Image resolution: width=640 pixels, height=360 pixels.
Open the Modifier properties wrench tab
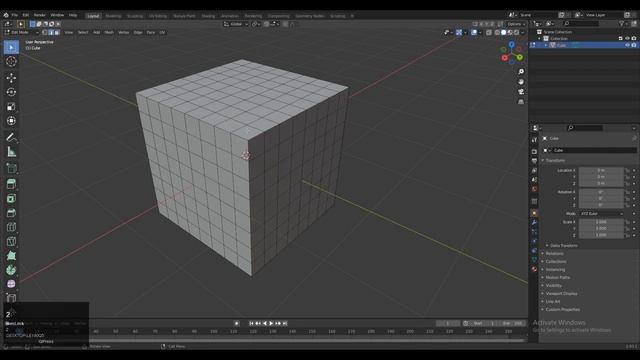point(534,223)
